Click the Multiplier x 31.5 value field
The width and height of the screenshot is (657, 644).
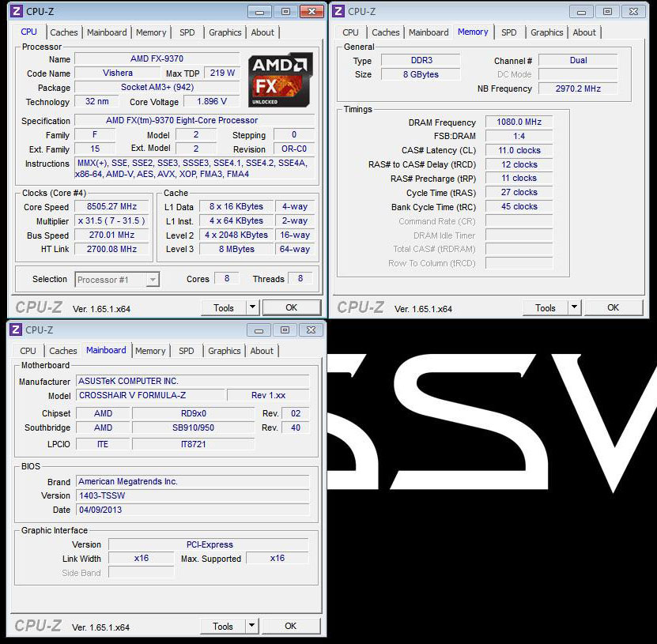pyautogui.click(x=111, y=220)
